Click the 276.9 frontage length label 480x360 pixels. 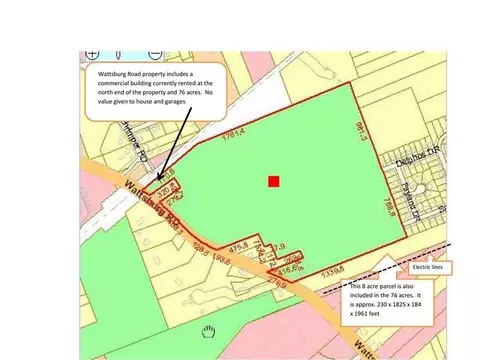(277, 283)
